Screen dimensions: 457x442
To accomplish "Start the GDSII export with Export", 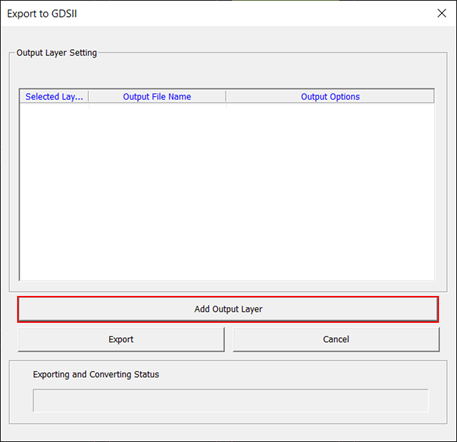I will coord(121,339).
